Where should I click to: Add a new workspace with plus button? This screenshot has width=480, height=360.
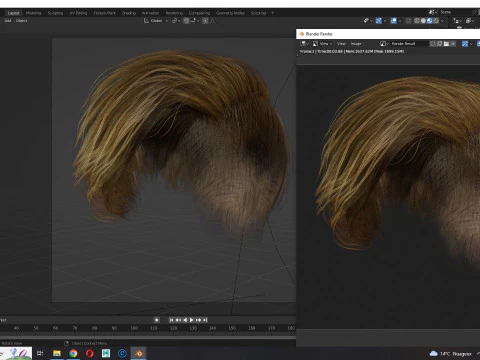point(272,13)
